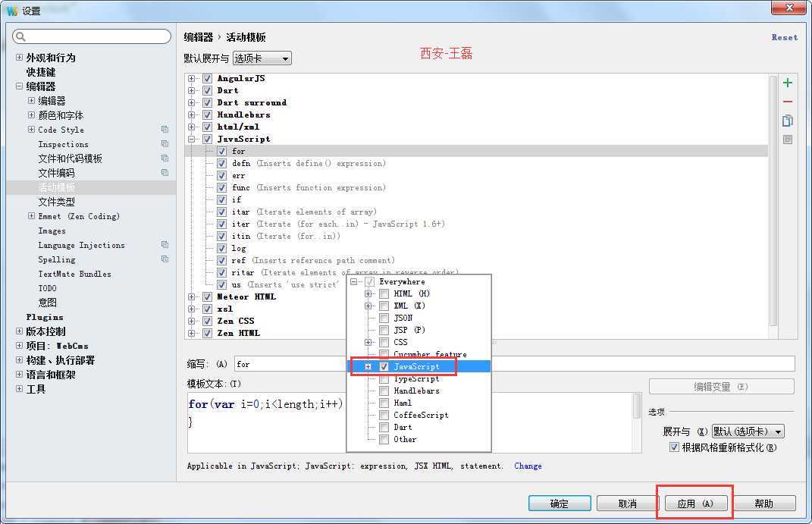Screen dimensions: 812x524
Task: Click the restore defaults icon below the copy icon
Action: [x=787, y=140]
